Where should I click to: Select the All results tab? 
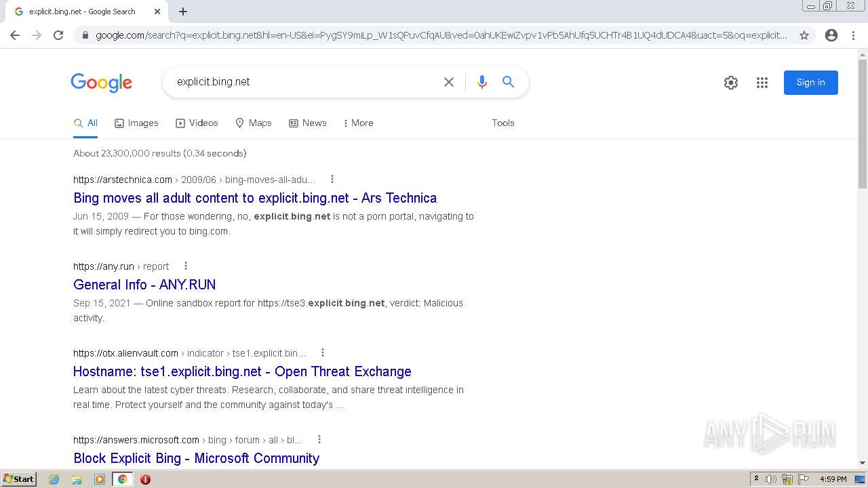[86, 123]
